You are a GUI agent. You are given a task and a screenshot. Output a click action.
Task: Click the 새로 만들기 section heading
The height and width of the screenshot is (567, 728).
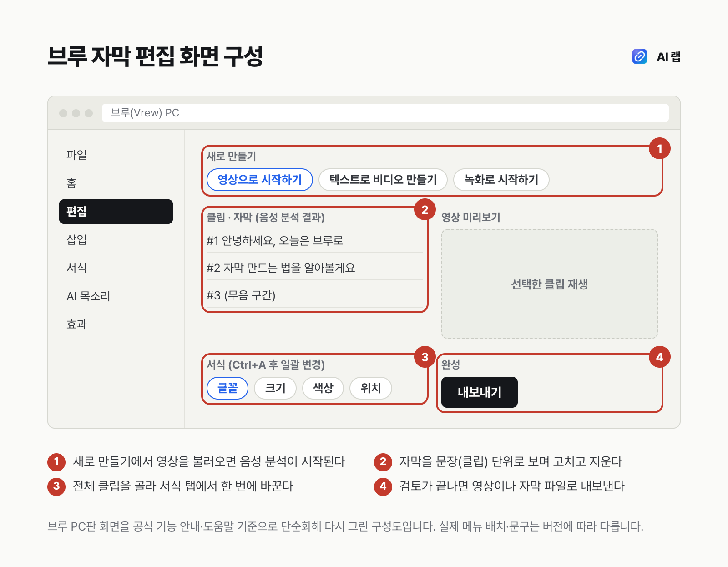232,156
